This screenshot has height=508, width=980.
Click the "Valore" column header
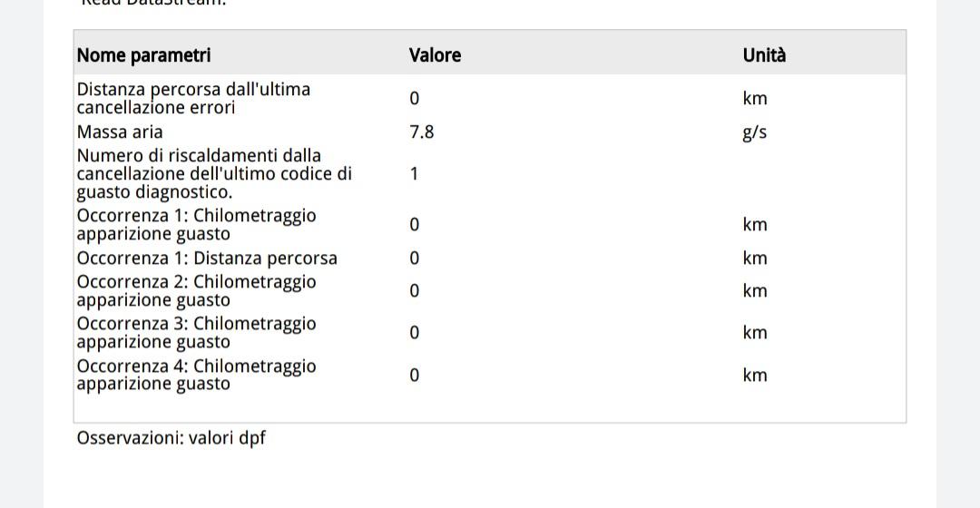[x=435, y=55]
